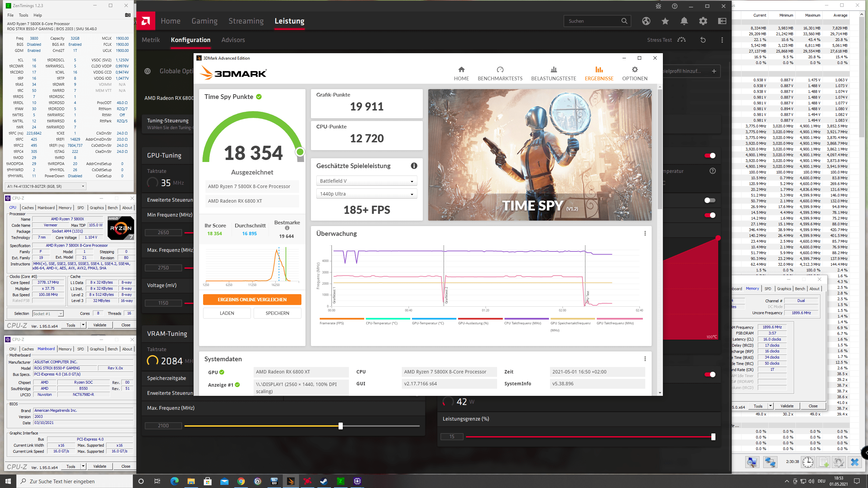Expand Tools arrow in top CPU-Z window
The height and width of the screenshot is (488, 868).
[83, 325]
